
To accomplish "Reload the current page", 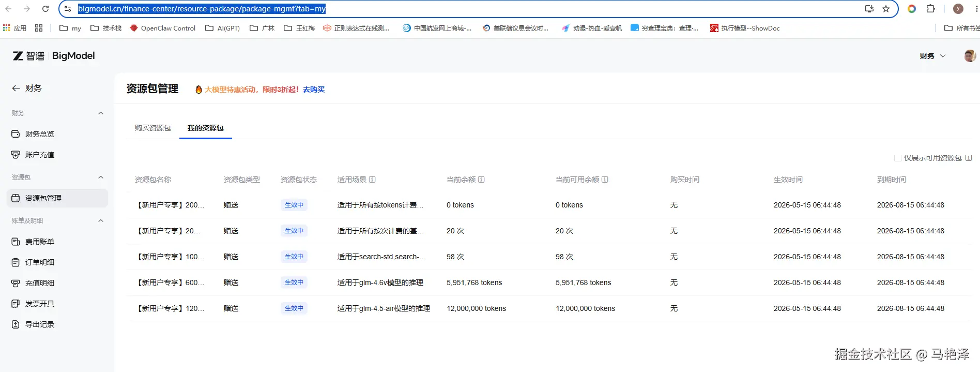I will point(45,9).
